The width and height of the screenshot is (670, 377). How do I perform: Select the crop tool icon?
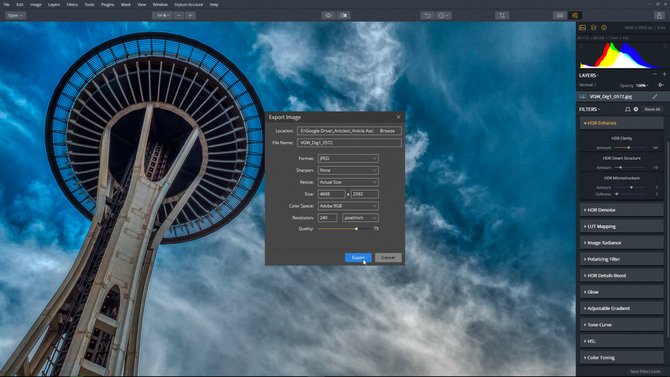[502, 15]
